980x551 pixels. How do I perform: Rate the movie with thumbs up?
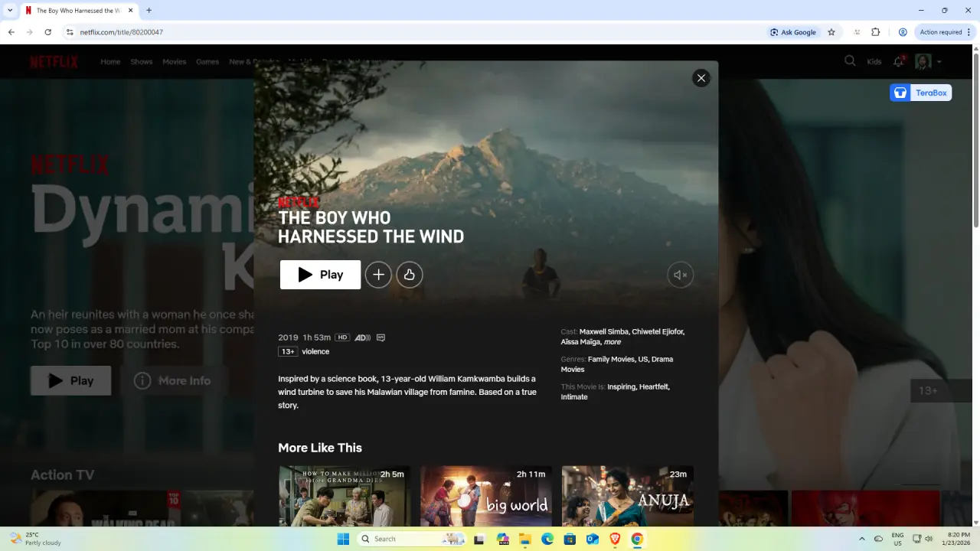click(x=410, y=275)
